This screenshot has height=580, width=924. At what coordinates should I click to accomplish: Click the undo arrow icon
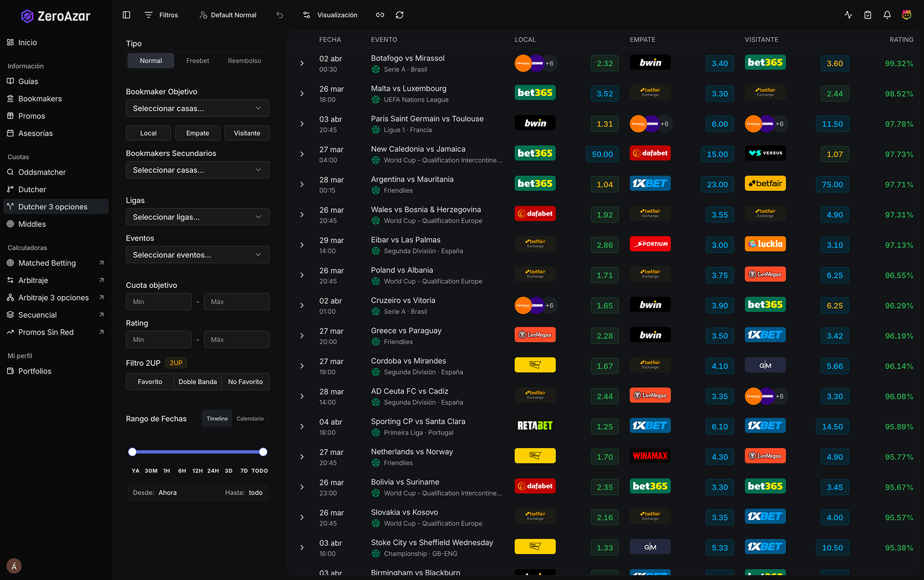click(x=279, y=15)
